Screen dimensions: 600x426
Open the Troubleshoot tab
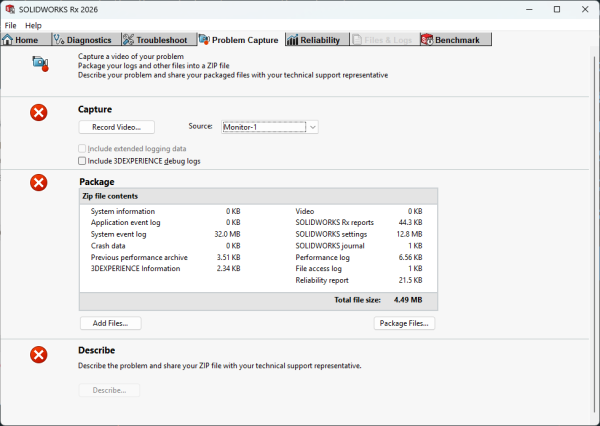[x=159, y=40]
